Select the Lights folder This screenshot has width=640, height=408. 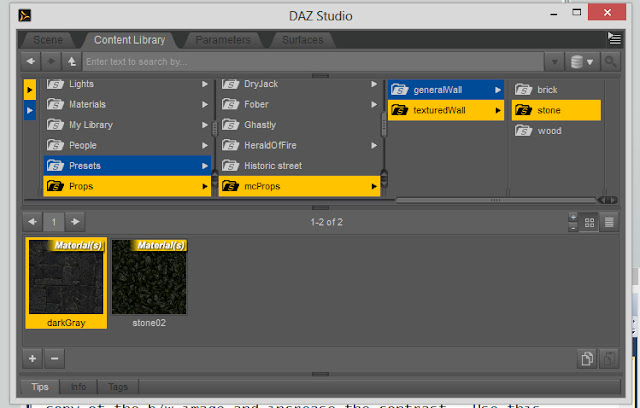click(x=127, y=84)
